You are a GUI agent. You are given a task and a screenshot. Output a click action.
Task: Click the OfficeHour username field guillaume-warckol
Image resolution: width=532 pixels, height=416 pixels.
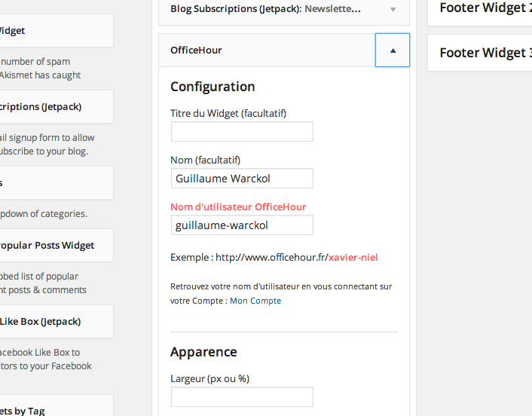click(x=242, y=225)
